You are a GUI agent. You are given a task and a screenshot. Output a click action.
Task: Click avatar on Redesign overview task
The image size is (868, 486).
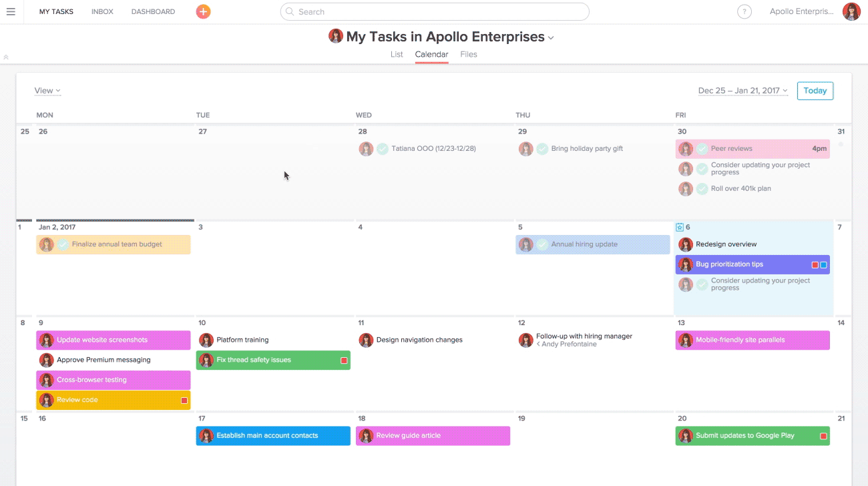coord(686,244)
